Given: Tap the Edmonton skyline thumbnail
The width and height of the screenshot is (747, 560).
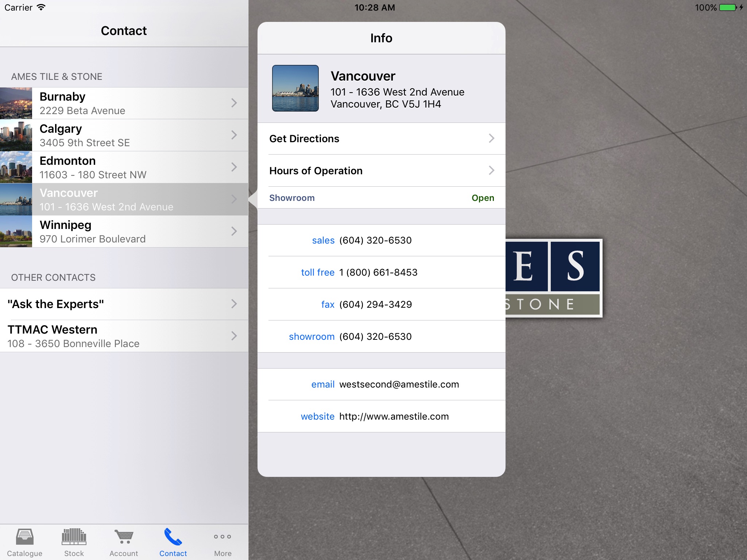Looking at the screenshot, I should click(16, 167).
